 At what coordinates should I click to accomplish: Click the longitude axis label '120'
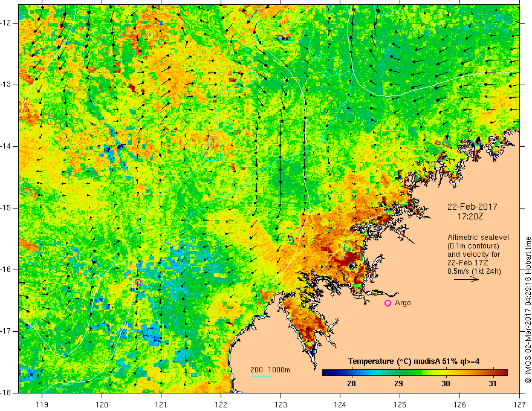(x=102, y=404)
